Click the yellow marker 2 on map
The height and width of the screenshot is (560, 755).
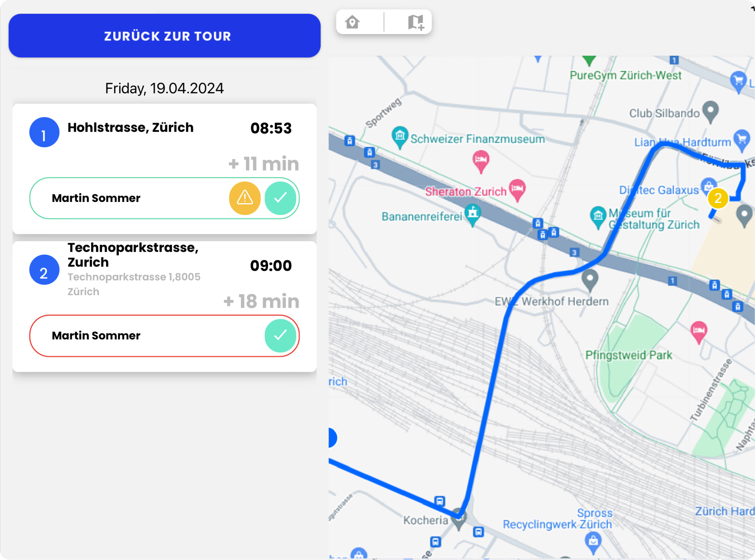point(718,198)
